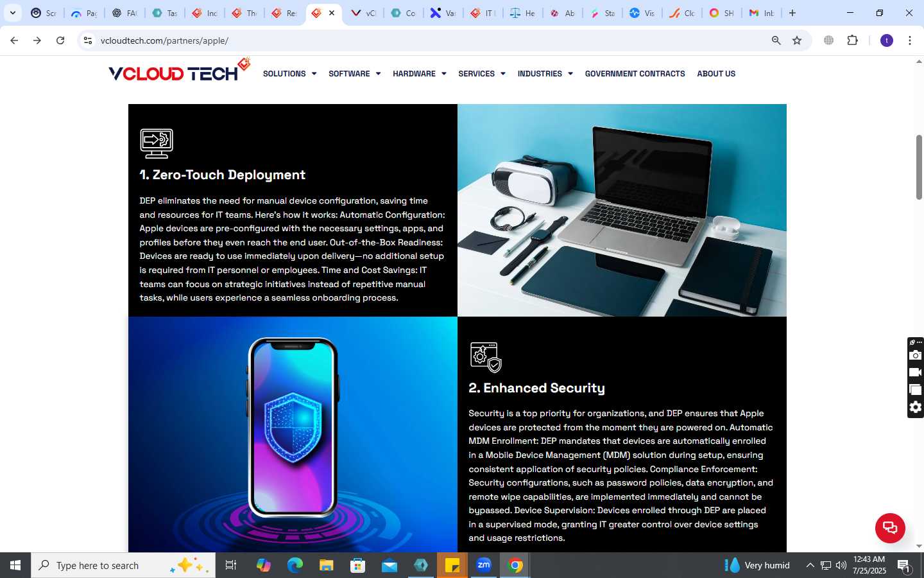Click the video record icon in side widget
Screen dimensions: 924x578
pos(916,372)
